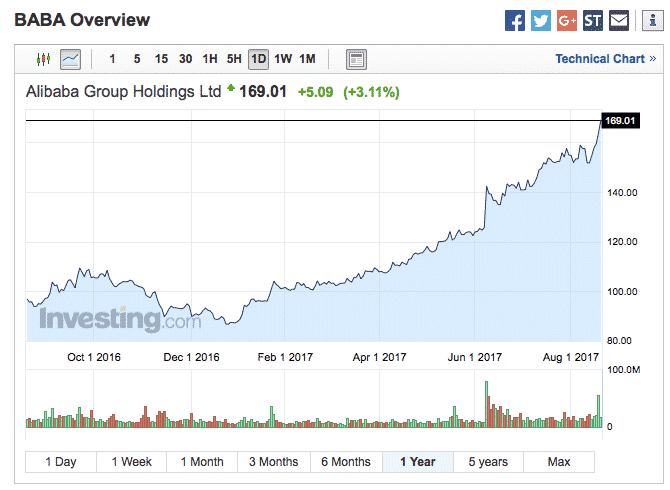This screenshot has width=670, height=490.
Task: Set chart interval to 1 minute
Action: pyautogui.click(x=112, y=59)
